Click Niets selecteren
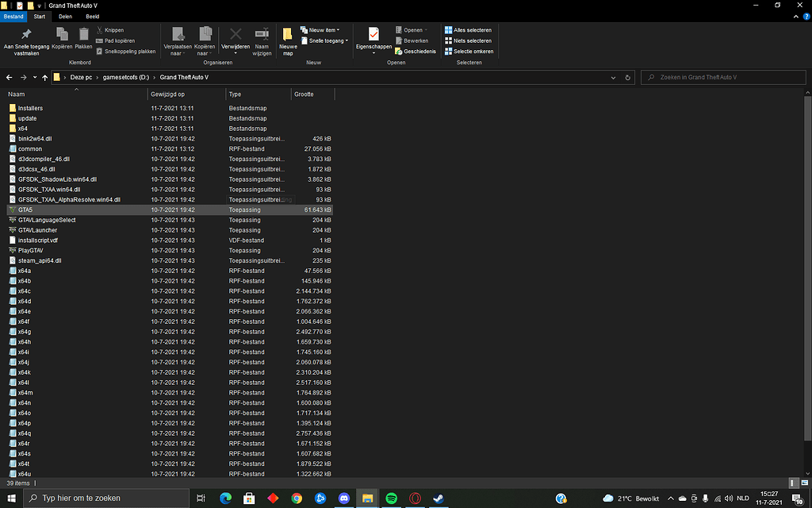The height and width of the screenshot is (508, 812). coord(468,40)
